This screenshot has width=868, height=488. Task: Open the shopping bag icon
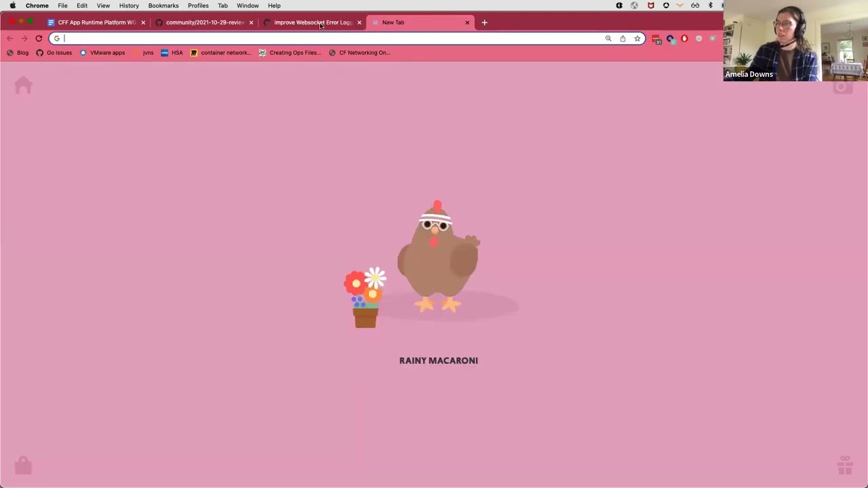pos(23,465)
